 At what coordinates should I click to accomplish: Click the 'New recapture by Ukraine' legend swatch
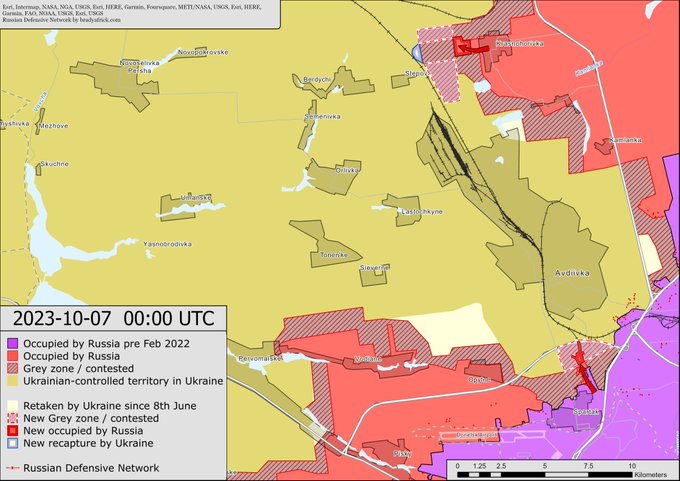tap(13, 443)
